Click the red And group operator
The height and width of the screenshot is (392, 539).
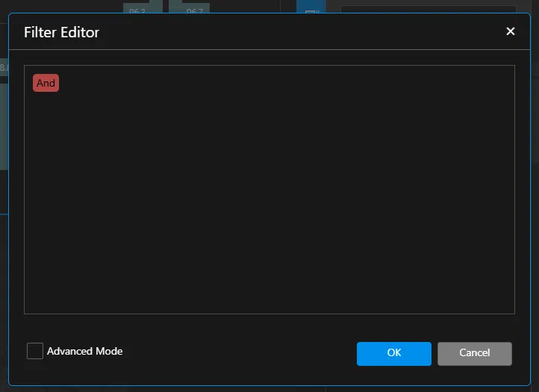pyautogui.click(x=46, y=83)
